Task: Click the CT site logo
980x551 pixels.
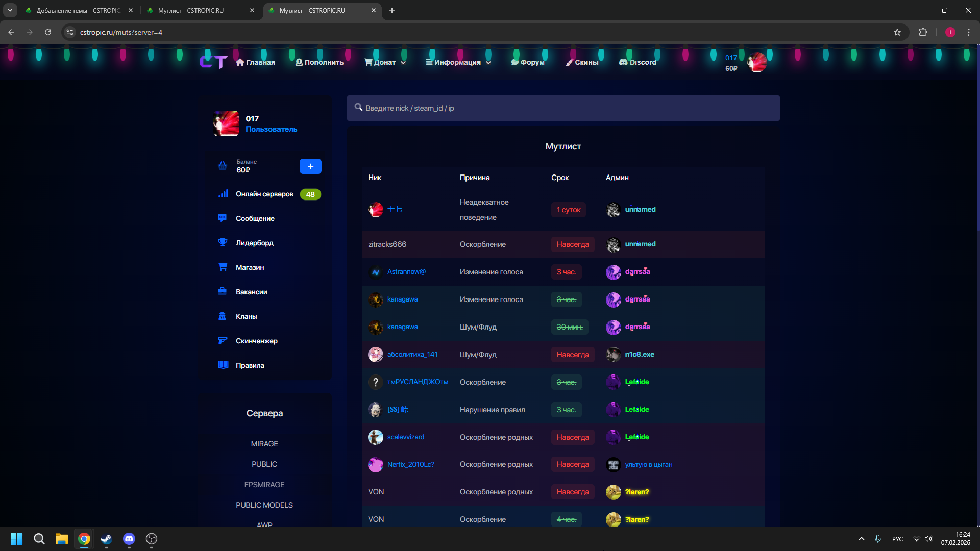Action: click(x=213, y=62)
